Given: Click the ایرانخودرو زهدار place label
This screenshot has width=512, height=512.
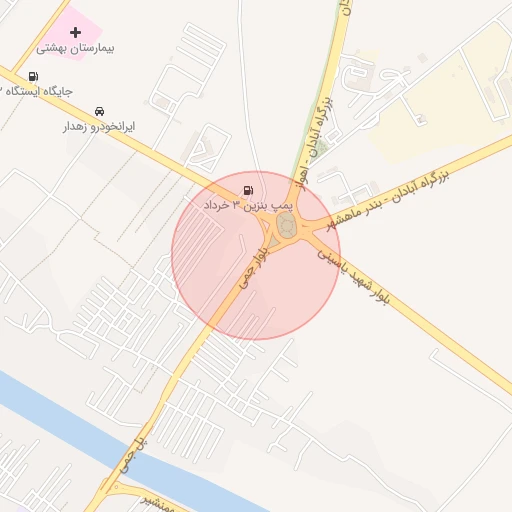Looking at the screenshot, I should pyautogui.click(x=99, y=127).
